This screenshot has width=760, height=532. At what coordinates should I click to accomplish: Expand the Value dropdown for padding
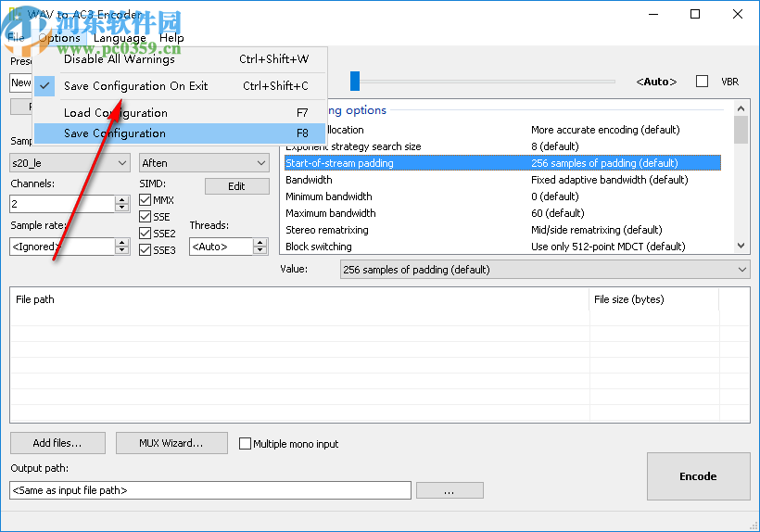545,270
